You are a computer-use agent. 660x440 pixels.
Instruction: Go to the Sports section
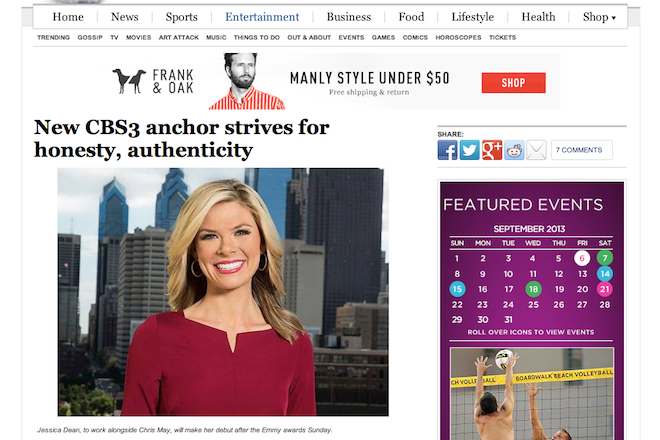[181, 17]
